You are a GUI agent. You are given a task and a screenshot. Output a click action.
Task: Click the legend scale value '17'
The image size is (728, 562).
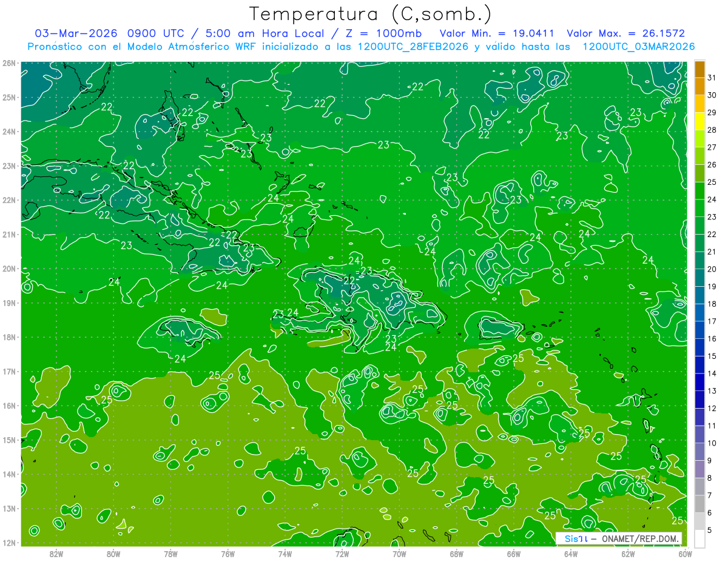(712, 321)
